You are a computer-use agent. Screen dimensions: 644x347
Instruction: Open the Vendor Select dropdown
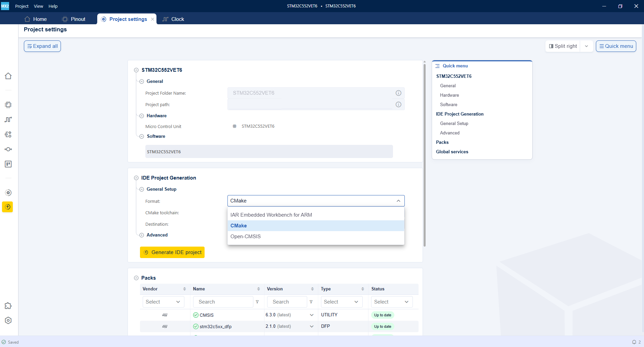pos(164,302)
